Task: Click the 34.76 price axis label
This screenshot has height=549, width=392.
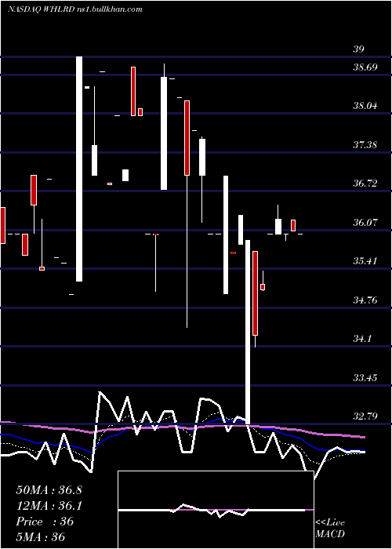Action: click(365, 300)
